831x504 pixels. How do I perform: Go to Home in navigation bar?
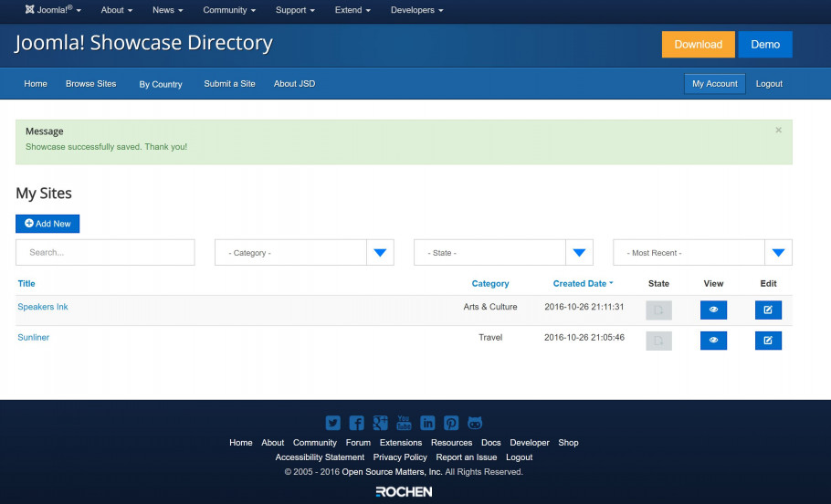click(36, 84)
